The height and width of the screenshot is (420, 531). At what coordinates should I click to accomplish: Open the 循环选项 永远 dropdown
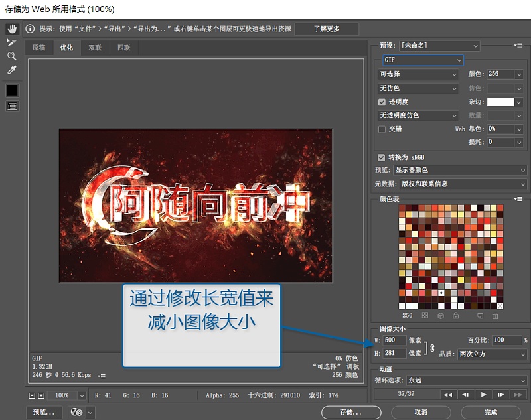[466, 380]
